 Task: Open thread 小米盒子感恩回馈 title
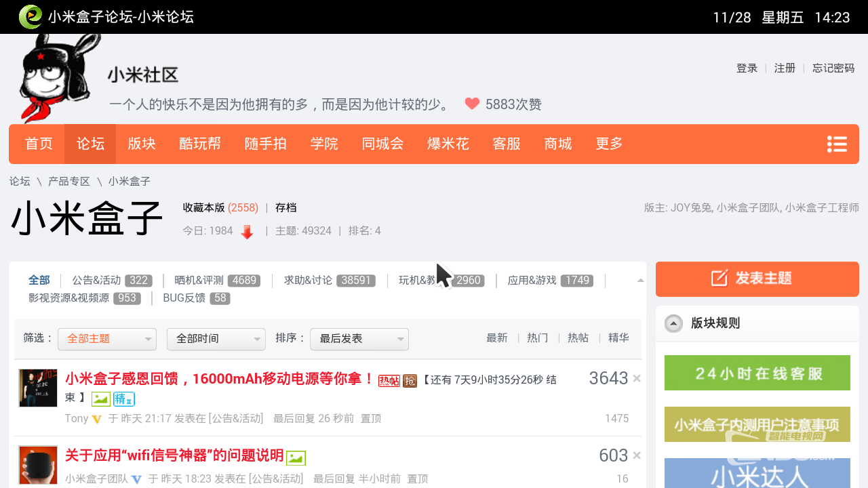pyautogui.click(x=220, y=378)
